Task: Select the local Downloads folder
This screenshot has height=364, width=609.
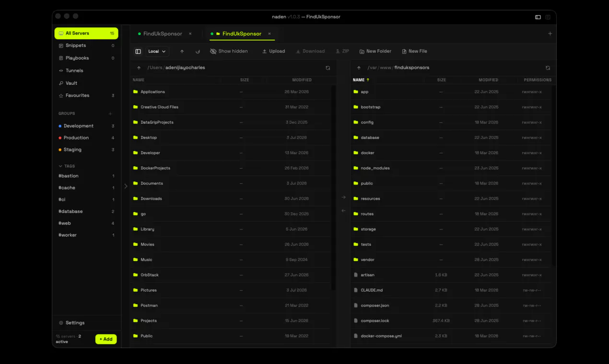Action: 230,199
